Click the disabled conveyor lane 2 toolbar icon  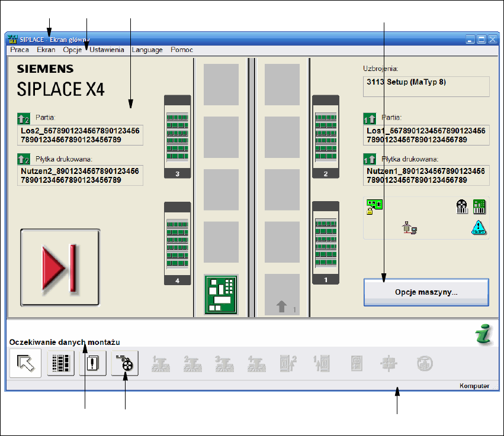click(288, 363)
